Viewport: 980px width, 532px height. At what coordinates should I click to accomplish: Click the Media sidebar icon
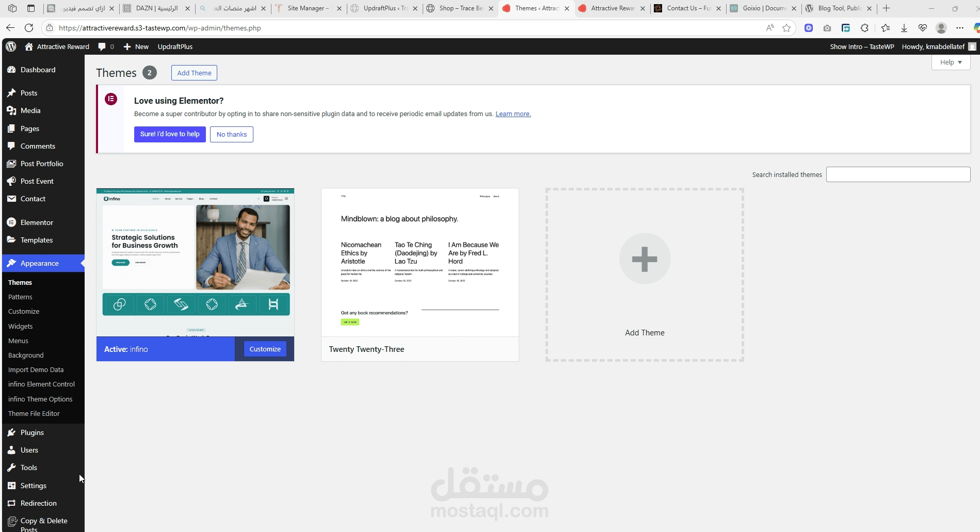click(11, 110)
